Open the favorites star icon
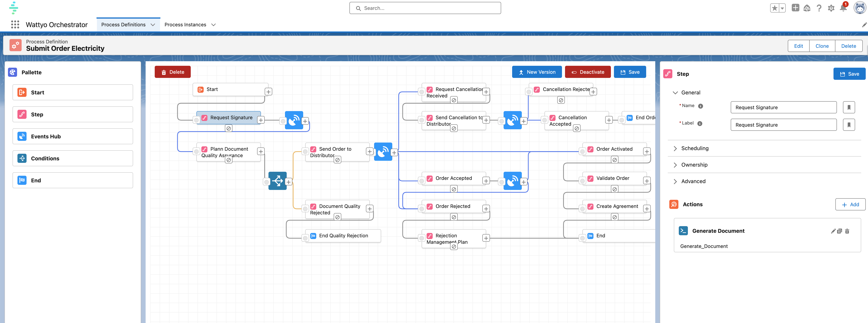The height and width of the screenshot is (323, 868). (x=774, y=8)
